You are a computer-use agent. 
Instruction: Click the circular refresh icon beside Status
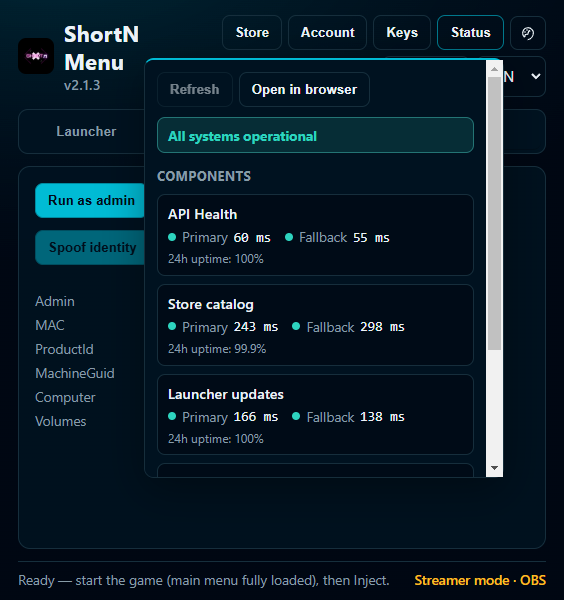tap(528, 33)
